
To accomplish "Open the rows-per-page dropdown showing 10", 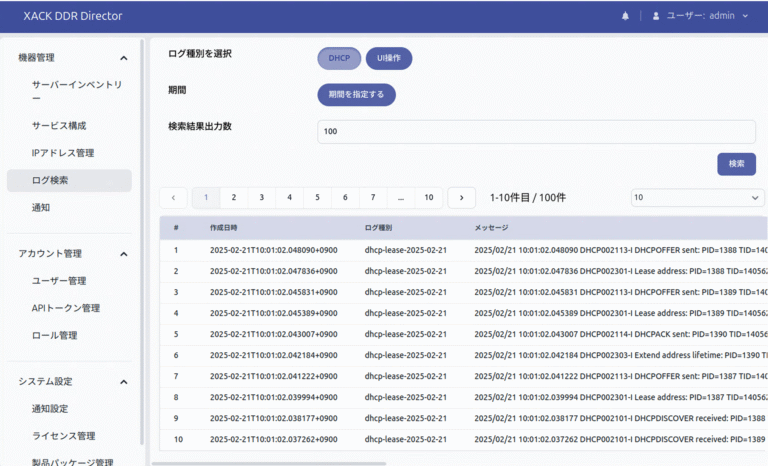I will point(697,198).
